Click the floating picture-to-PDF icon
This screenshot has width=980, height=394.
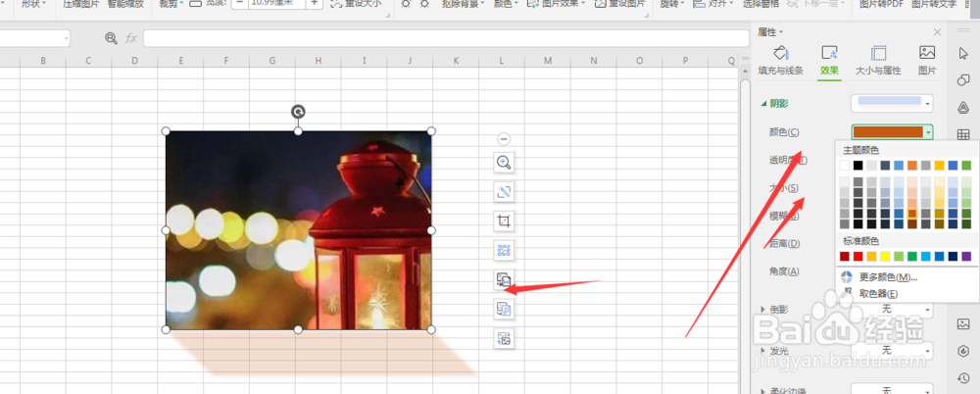[504, 309]
